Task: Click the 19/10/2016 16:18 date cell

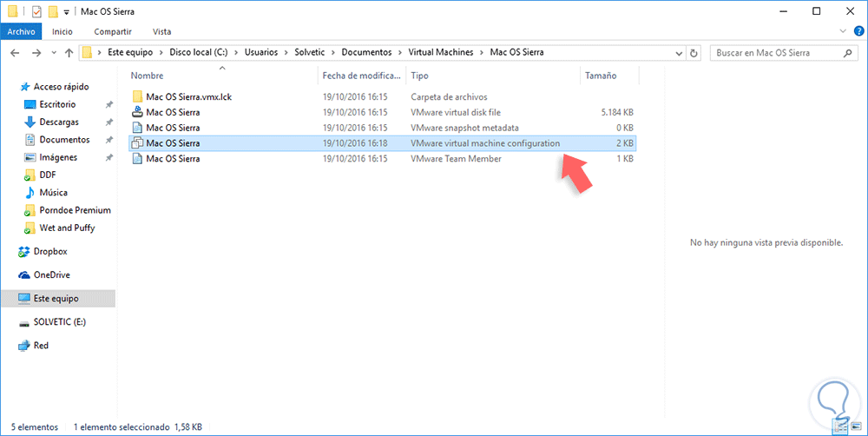Action: [x=355, y=143]
